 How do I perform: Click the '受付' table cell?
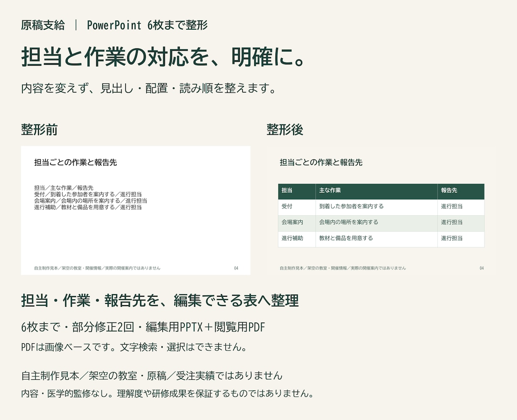click(x=297, y=207)
